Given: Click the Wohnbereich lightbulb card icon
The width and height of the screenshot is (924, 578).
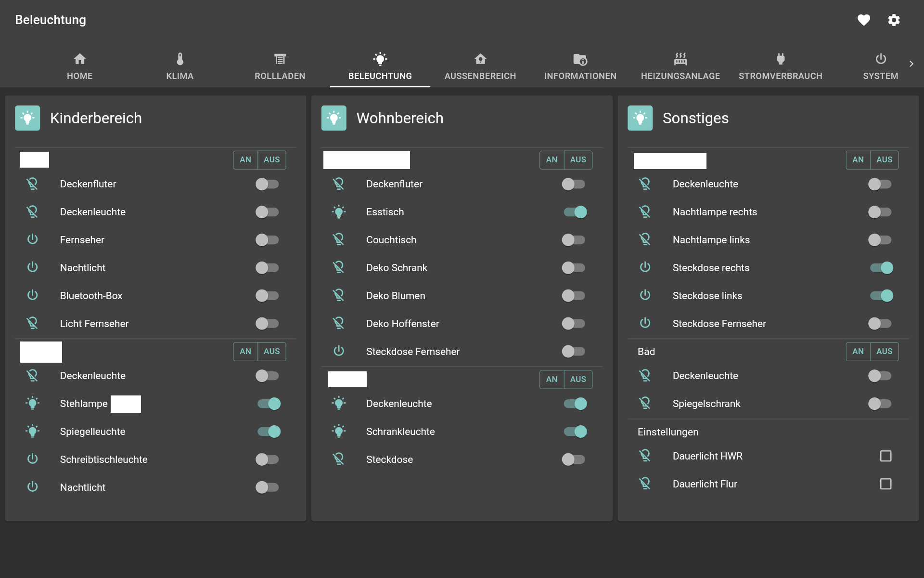Looking at the screenshot, I should (x=334, y=118).
